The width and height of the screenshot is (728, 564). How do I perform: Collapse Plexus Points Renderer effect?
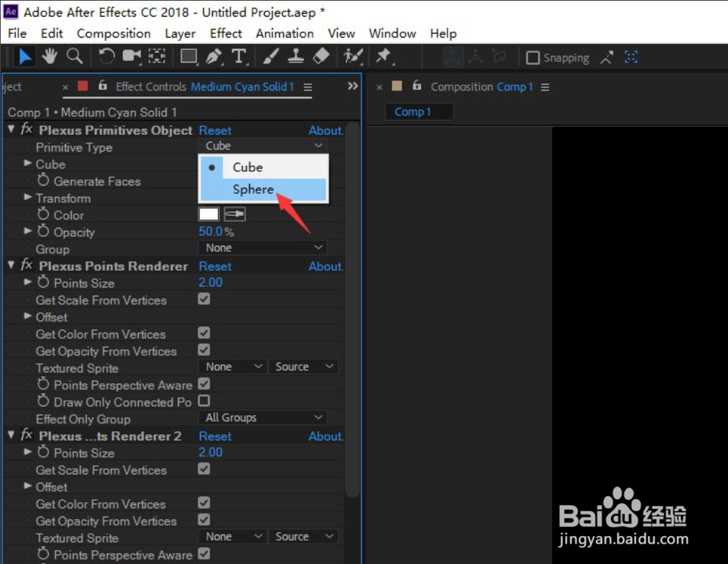[11, 265]
